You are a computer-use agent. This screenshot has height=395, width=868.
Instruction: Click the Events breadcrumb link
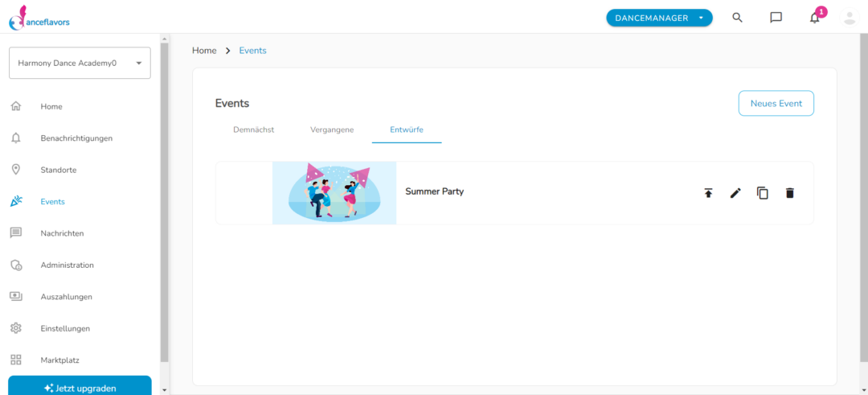(x=252, y=51)
